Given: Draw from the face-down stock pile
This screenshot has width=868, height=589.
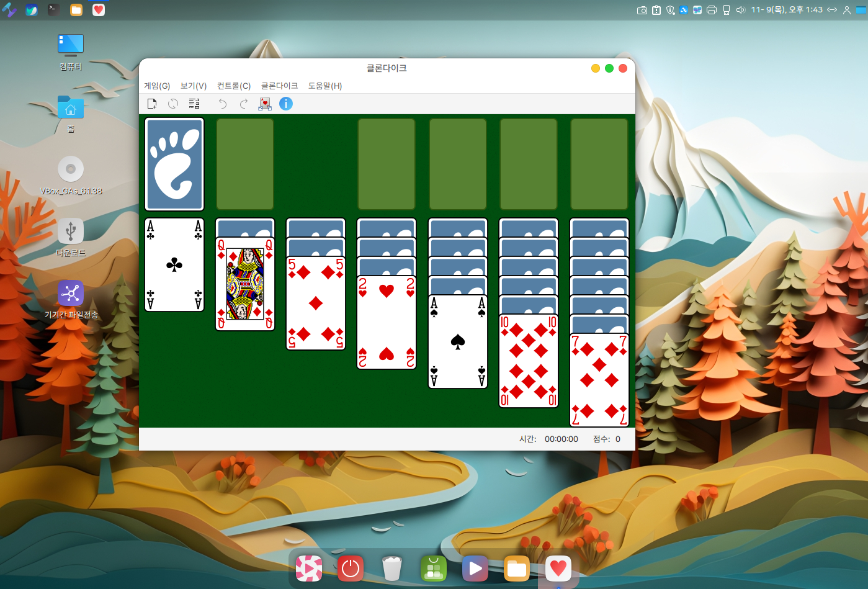Looking at the screenshot, I should click(x=174, y=164).
